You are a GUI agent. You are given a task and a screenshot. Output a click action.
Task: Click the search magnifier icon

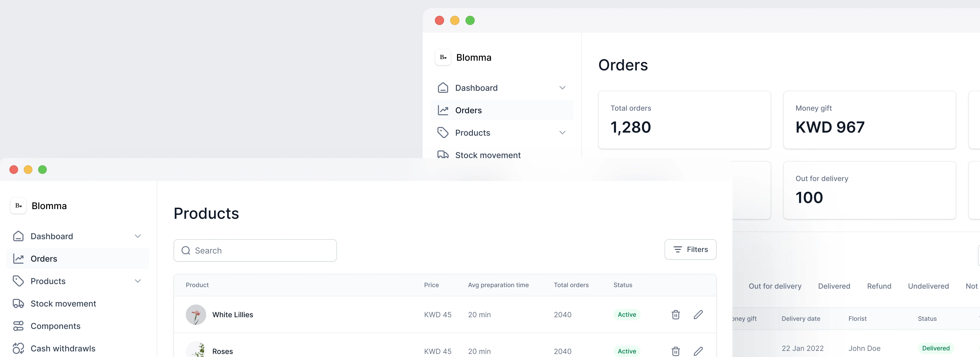point(186,251)
